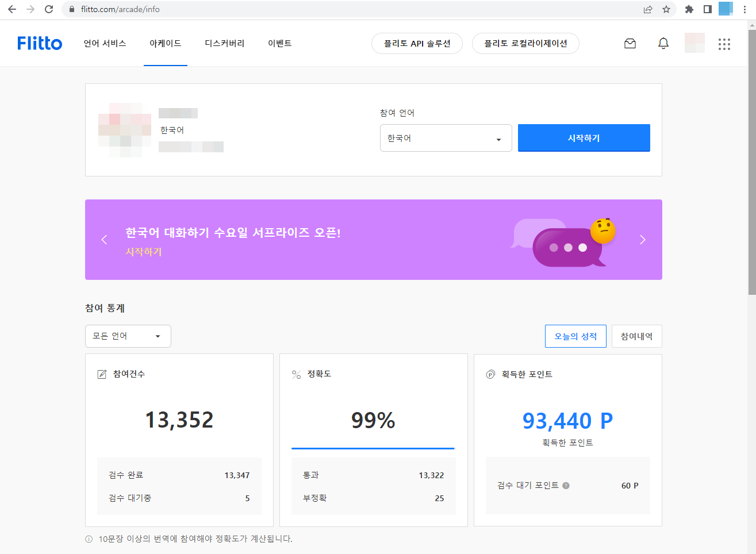Viewport: 756px width, 554px height.
Task: Select the 한국어 participation language dropdown
Action: (x=446, y=138)
